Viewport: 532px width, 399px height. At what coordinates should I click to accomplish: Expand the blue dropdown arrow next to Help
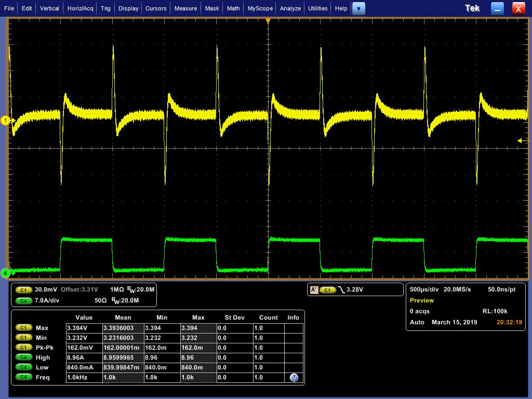point(358,8)
